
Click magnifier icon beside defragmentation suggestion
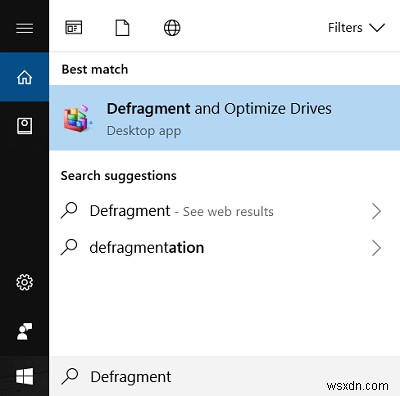[69, 247]
